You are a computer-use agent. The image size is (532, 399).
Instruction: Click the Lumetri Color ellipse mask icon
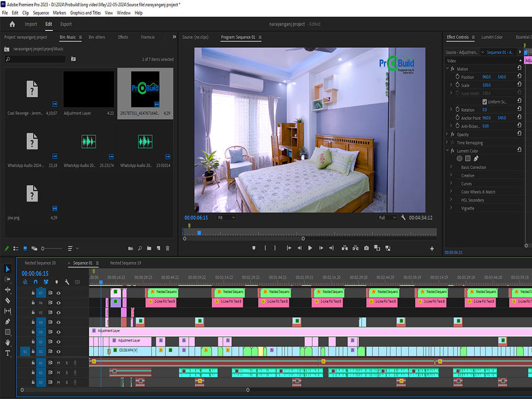[460, 159]
